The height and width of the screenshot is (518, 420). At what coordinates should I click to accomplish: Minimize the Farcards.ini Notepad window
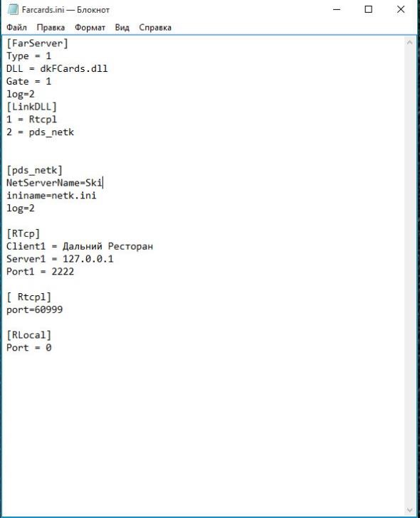(337, 9)
